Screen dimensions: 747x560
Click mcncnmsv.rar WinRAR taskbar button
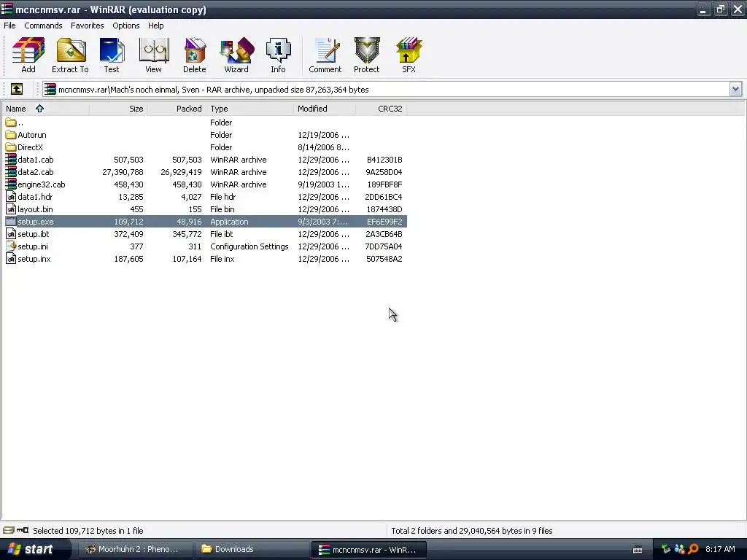pos(368,550)
